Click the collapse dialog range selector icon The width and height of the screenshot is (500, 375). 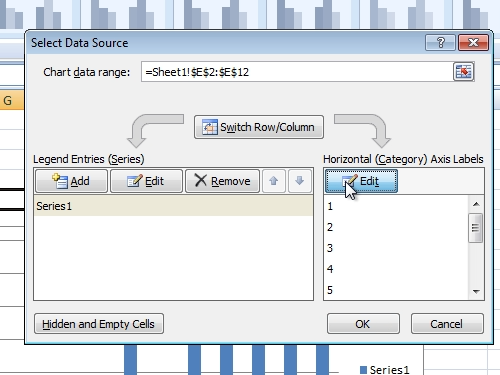(463, 72)
